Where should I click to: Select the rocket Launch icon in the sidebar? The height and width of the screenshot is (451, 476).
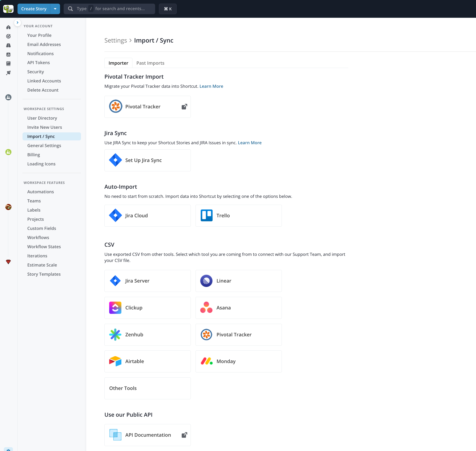pyautogui.click(x=8, y=73)
